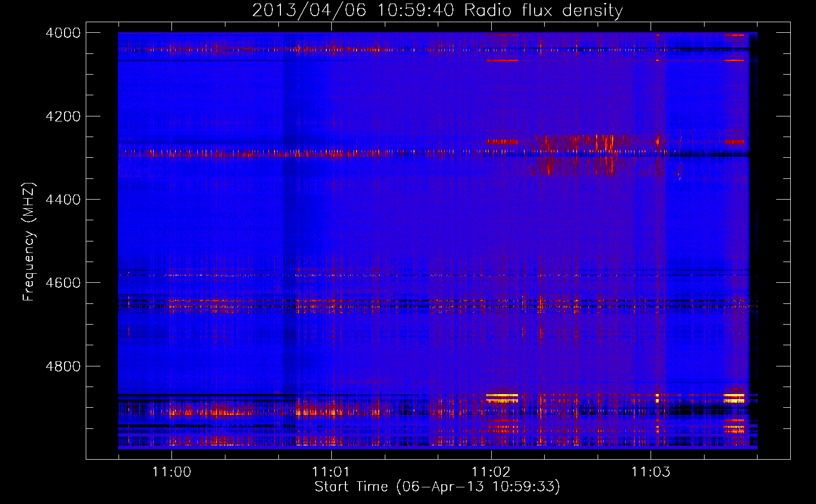Click the '11:02' time axis label
816x504 pixels.
coord(491,472)
